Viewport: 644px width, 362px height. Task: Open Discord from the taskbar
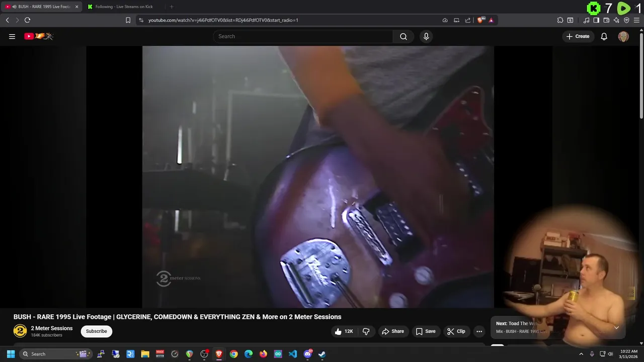307,354
